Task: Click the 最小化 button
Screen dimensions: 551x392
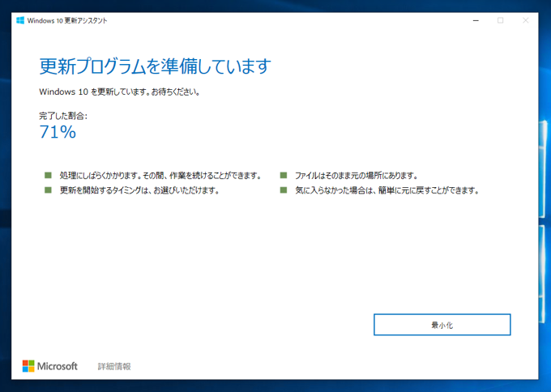Action: (442, 325)
